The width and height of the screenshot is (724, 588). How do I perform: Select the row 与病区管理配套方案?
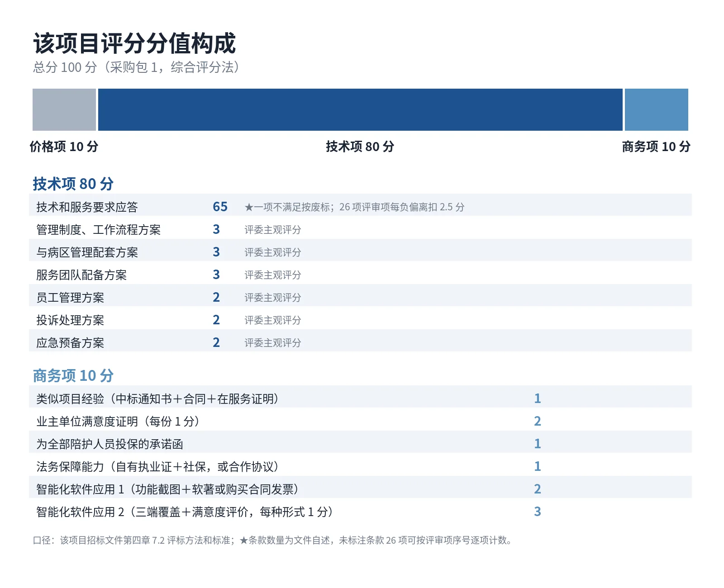(360, 250)
